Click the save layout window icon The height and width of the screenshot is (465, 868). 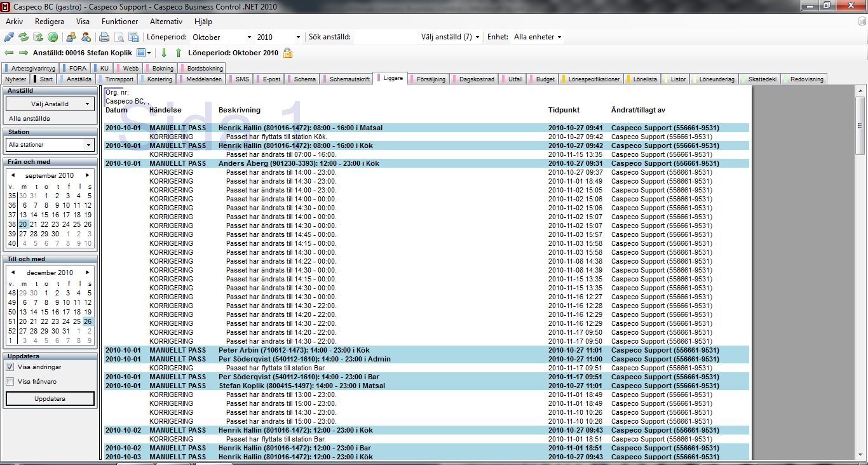point(133,37)
